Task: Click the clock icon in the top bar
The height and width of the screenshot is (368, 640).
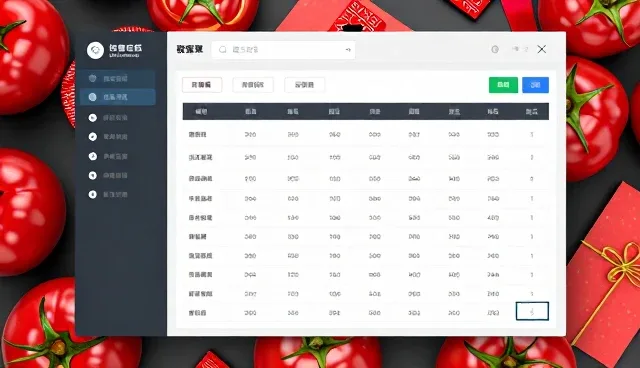Action: click(495, 49)
